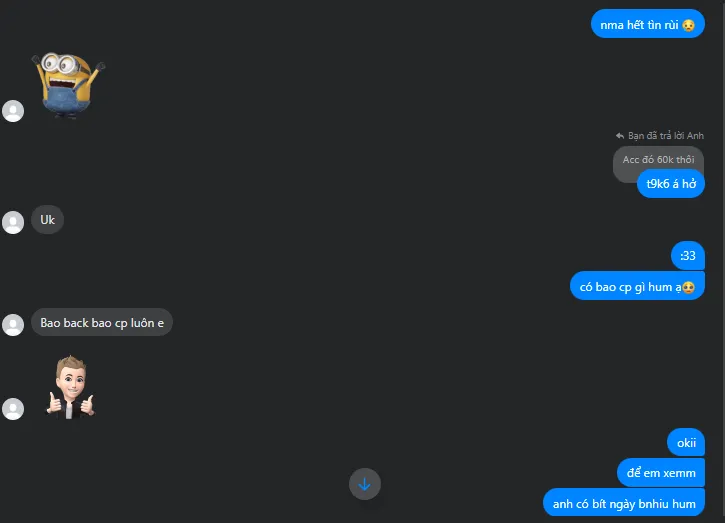Select the 't9k6 á hở' message bubble
725x523 pixels.
[670, 184]
